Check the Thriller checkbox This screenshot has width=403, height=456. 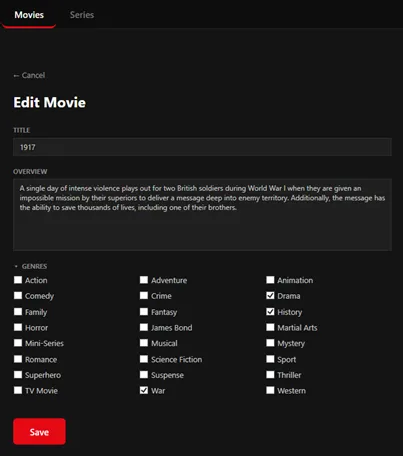[270, 374]
